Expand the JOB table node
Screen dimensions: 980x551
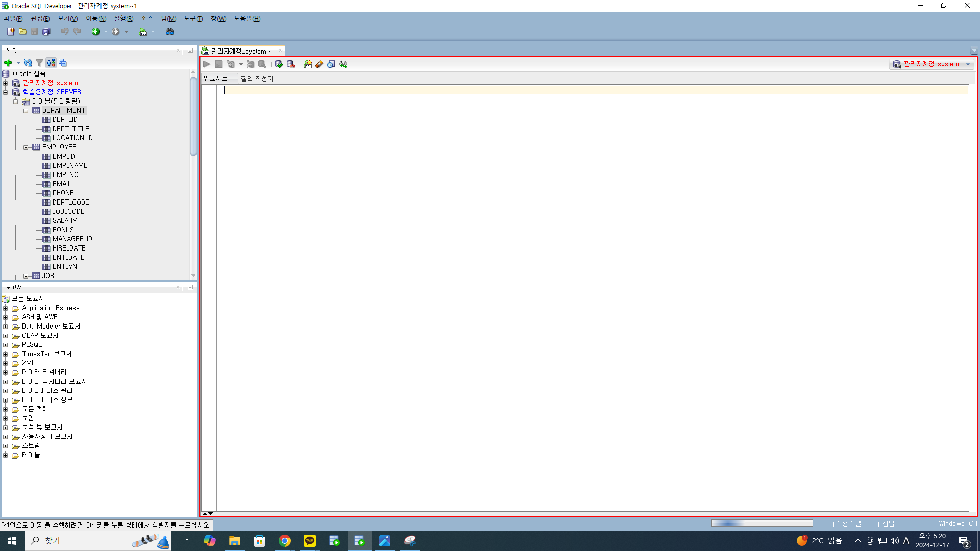pyautogui.click(x=26, y=276)
